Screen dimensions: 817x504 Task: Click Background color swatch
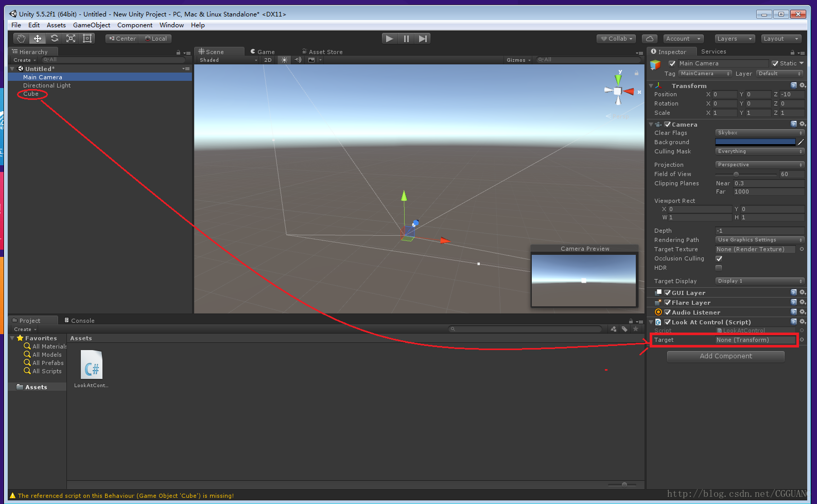[x=755, y=142]
